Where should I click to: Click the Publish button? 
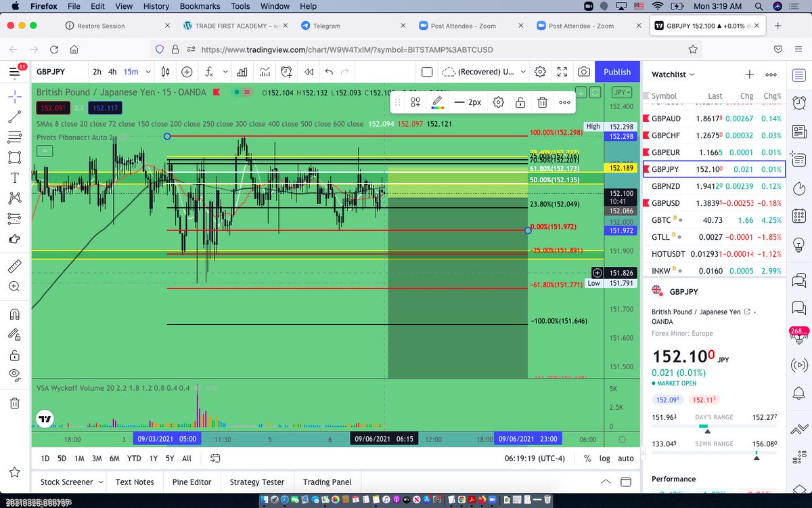pyautogui.click(x=617, y=72)
